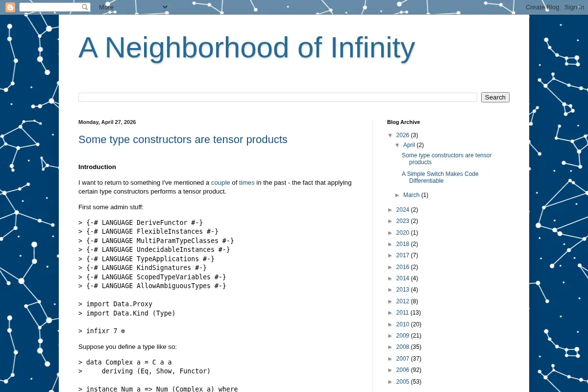Open the 2018 archive link

point(403,244)
